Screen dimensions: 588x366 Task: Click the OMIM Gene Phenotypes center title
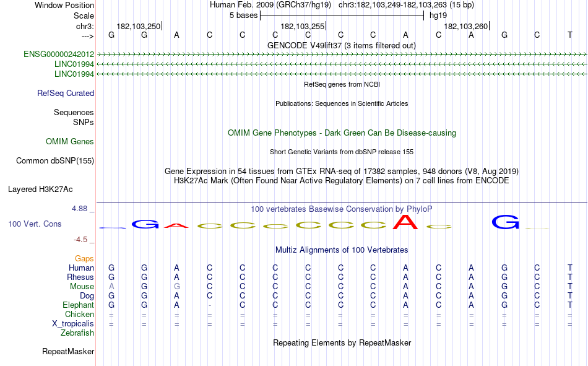point(342,133)
